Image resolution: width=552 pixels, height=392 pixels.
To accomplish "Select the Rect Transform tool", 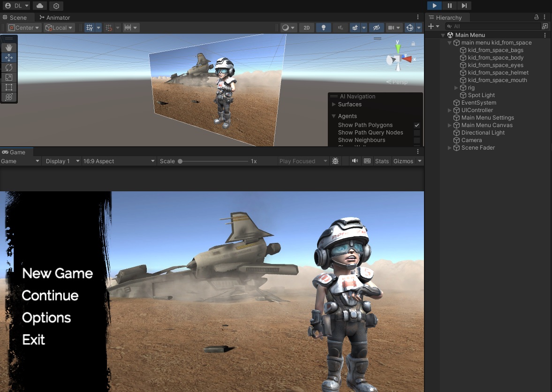I will [x=8, y=87].
